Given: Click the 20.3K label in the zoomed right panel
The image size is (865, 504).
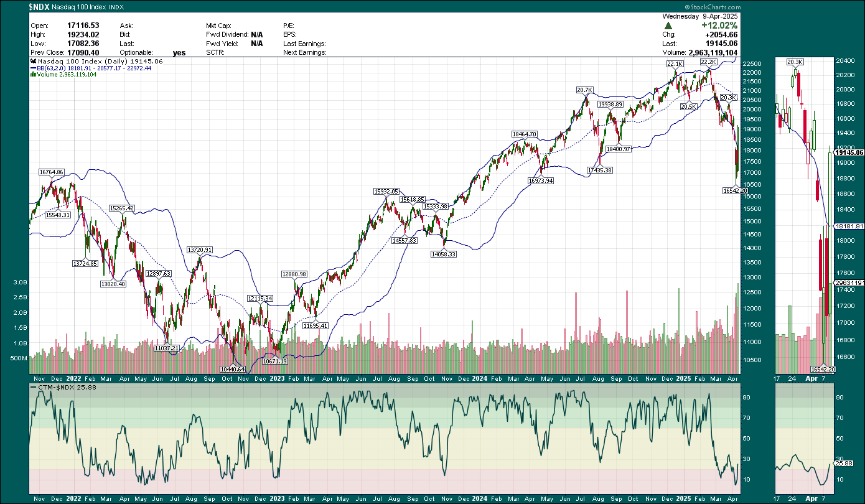Looking at the screenshot, I should click(x=795, y=62).
